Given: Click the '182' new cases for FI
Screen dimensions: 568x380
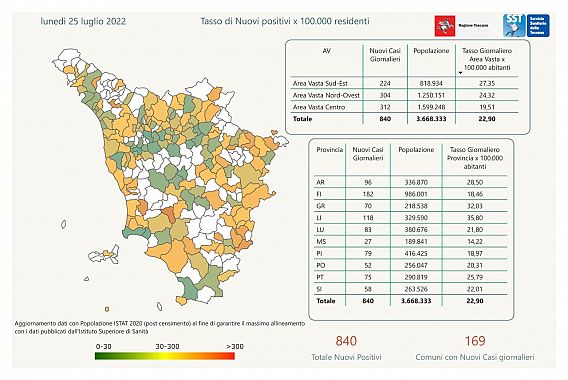Looking at the screenshot, I should tap(368, 194).
